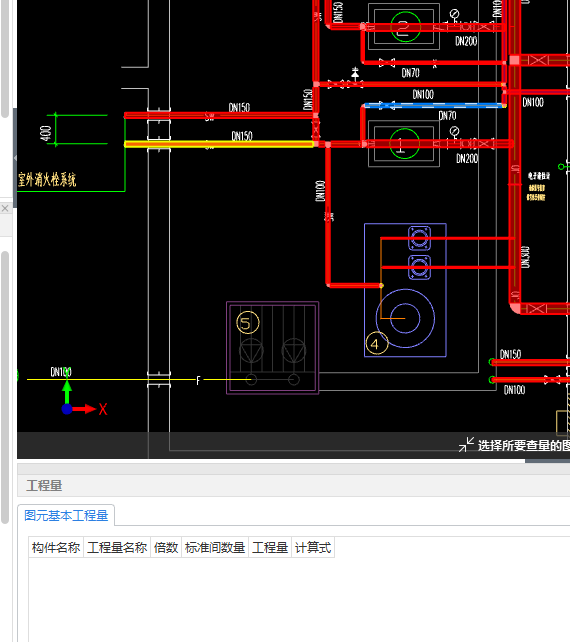Select the blue dashed DN70 pipe
The width and height of the screenshot is (570, 642).
pos(434,106)
